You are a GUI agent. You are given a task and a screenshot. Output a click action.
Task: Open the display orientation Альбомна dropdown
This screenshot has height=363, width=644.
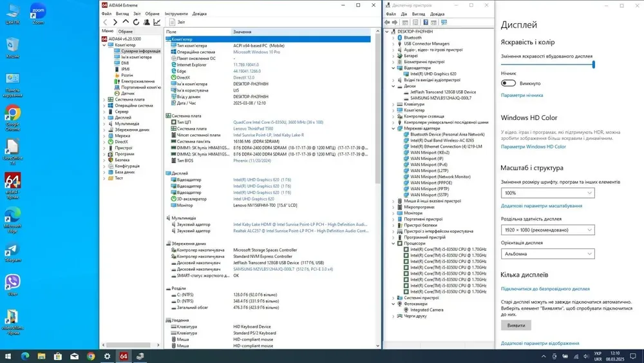[x=547, y=254]
